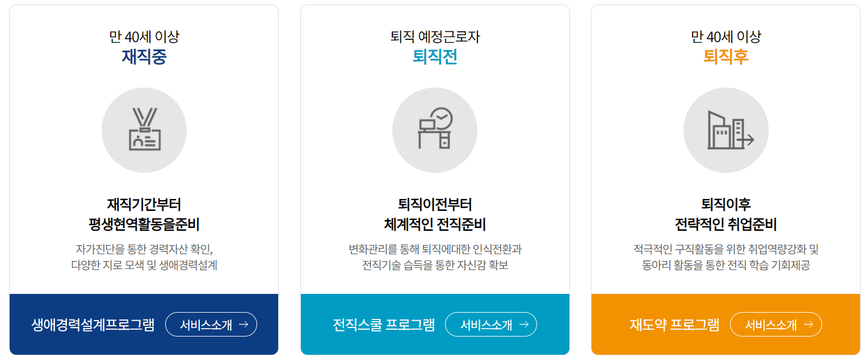Open 서비스소개 for 생애경력설계프로그램

tap(211, 324)
